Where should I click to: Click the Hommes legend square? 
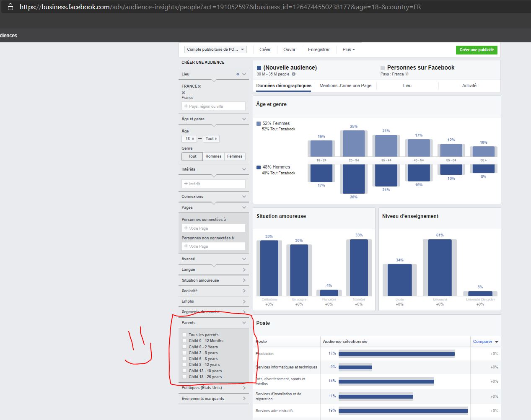pos(259,167)
